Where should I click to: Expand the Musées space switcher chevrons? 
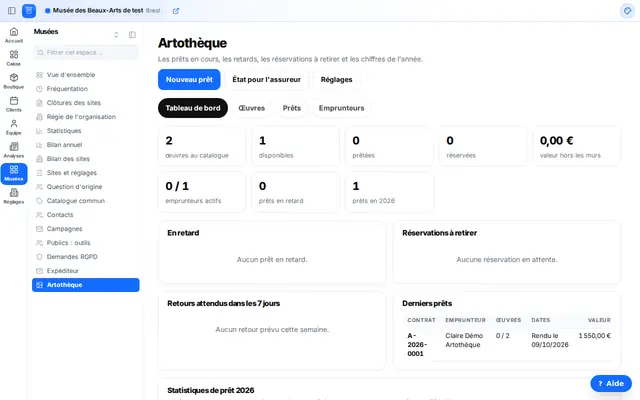(x=116, y=35)
